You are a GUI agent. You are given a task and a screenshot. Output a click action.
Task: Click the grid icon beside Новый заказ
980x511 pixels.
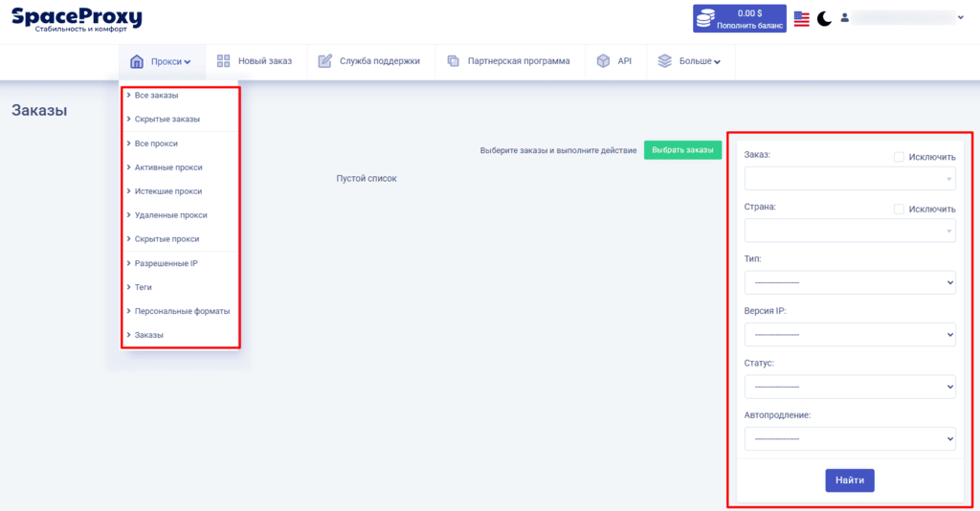coord(224,61)
